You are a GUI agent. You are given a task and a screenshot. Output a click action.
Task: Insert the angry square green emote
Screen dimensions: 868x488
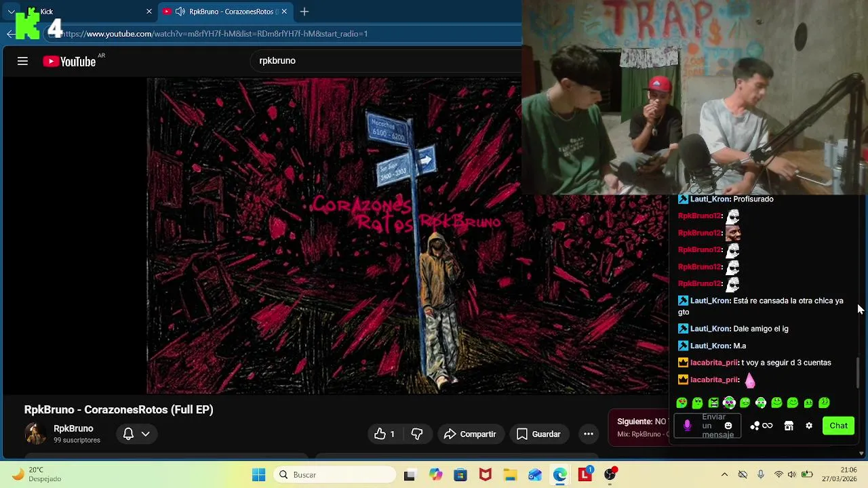(713, 403)
